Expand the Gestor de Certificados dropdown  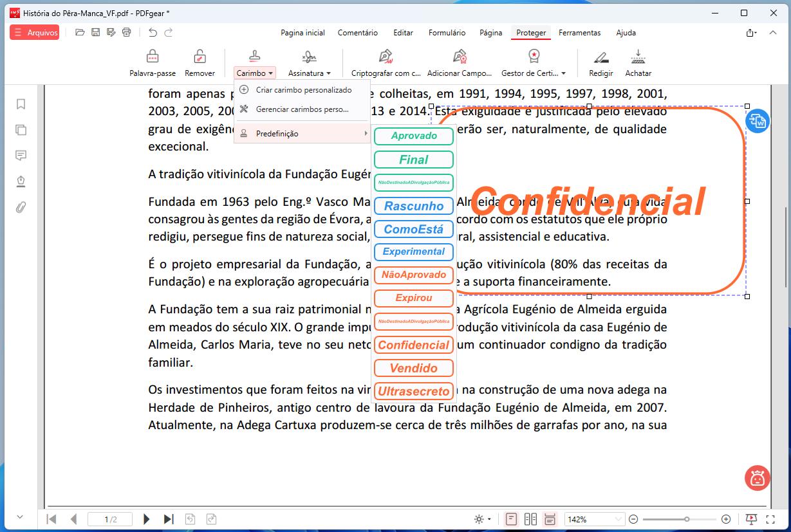click(534, 73)
